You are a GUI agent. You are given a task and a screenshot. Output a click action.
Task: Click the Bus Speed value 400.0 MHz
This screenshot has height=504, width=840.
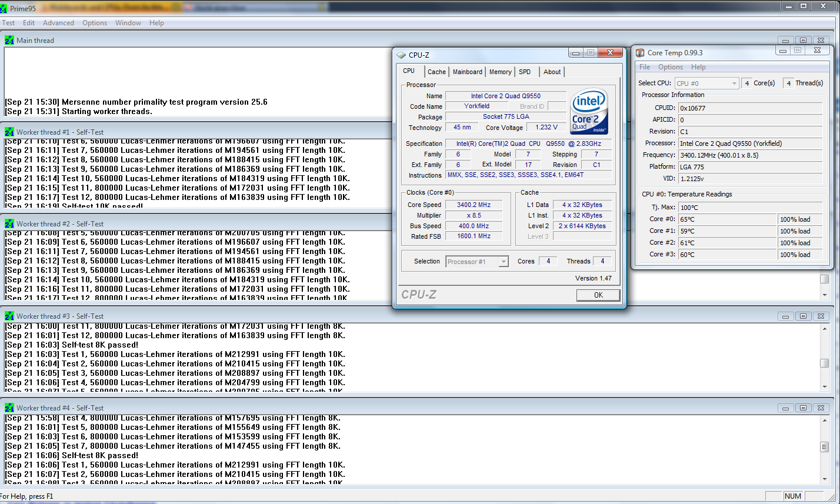click(474, 226)
